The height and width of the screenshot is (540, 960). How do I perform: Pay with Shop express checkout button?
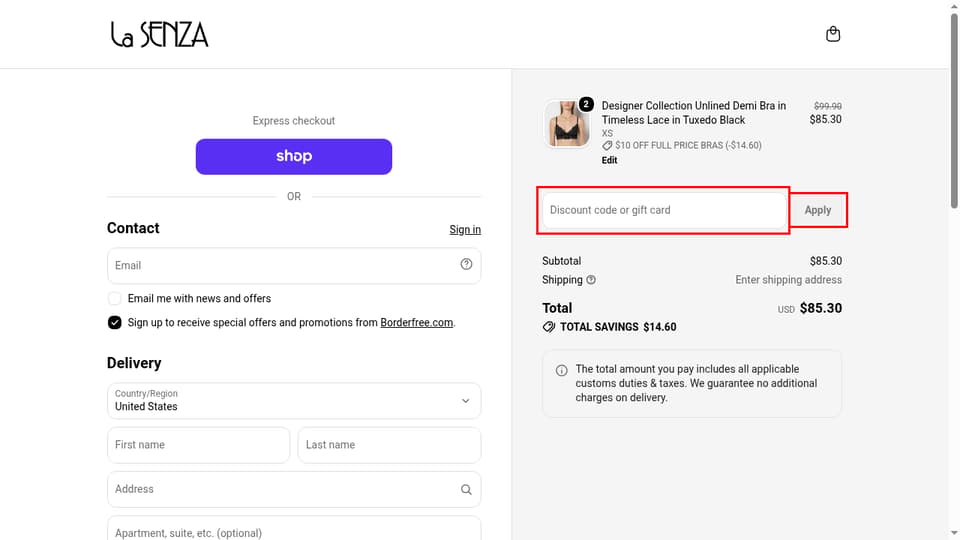point(294,157)
